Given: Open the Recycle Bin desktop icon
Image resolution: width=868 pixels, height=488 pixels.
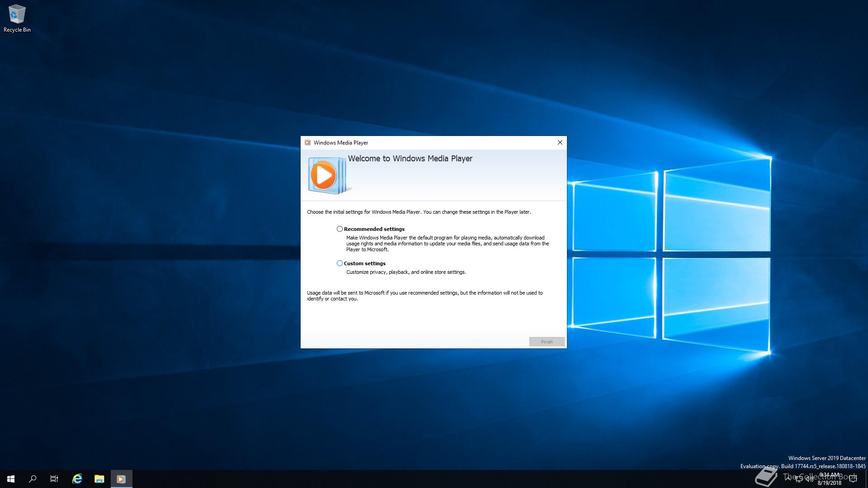Looking at the screenshot, I should pos(17,18).
